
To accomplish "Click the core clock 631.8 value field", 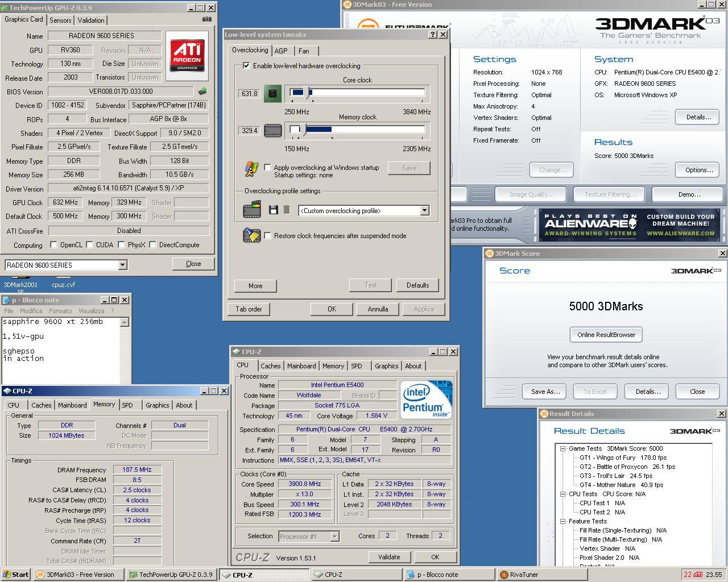I will [249, 93].
